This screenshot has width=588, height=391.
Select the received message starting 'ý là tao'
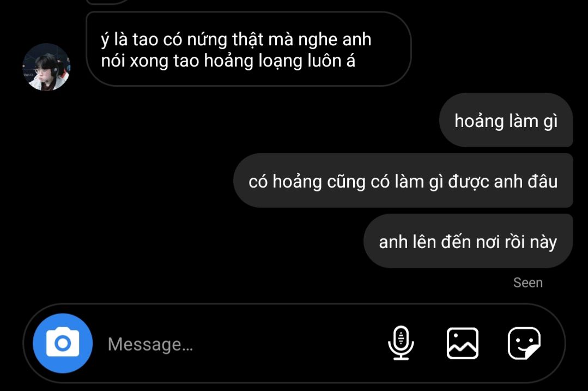point(248,49)
